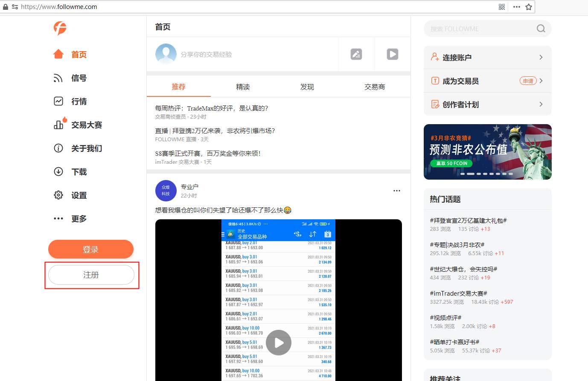The width and height of the screenshot is (588, 381).
Task: Open article S8赛季正式开赛
Action: (x=208, y=153)
